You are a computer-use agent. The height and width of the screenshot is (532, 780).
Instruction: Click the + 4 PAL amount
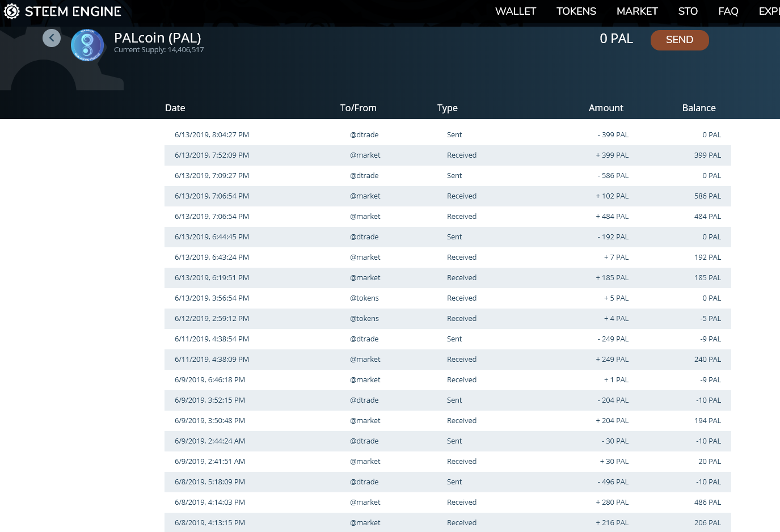point(617,319)
